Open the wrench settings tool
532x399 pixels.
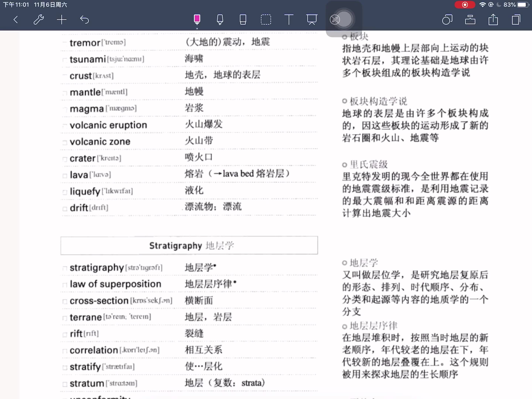[x=38, y=19]
